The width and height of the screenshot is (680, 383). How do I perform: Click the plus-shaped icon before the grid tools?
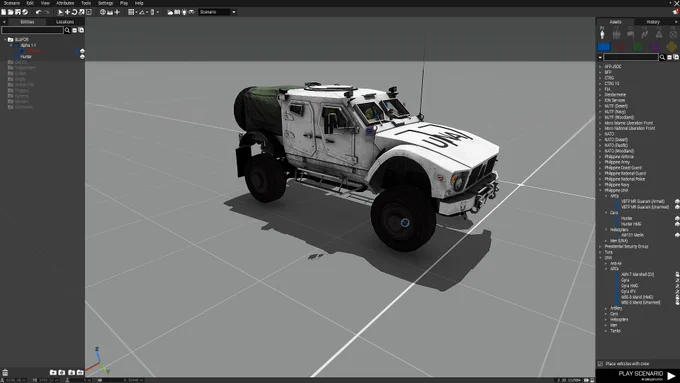tap(117, 12)
